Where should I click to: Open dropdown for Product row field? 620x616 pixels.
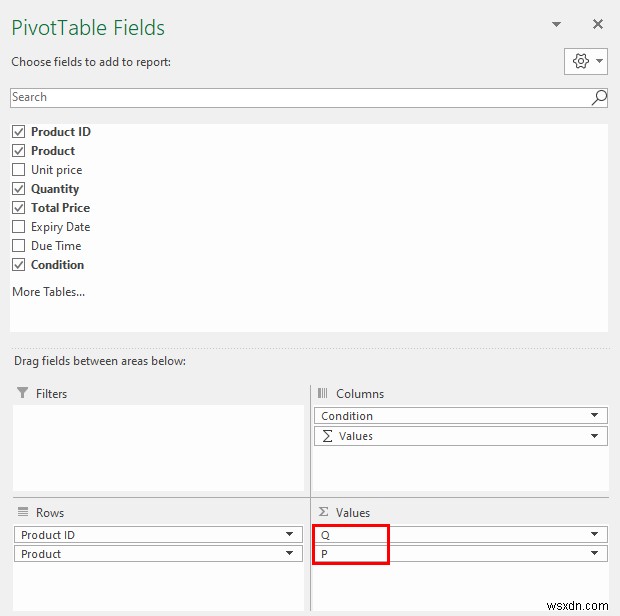[x=289, y=553]
